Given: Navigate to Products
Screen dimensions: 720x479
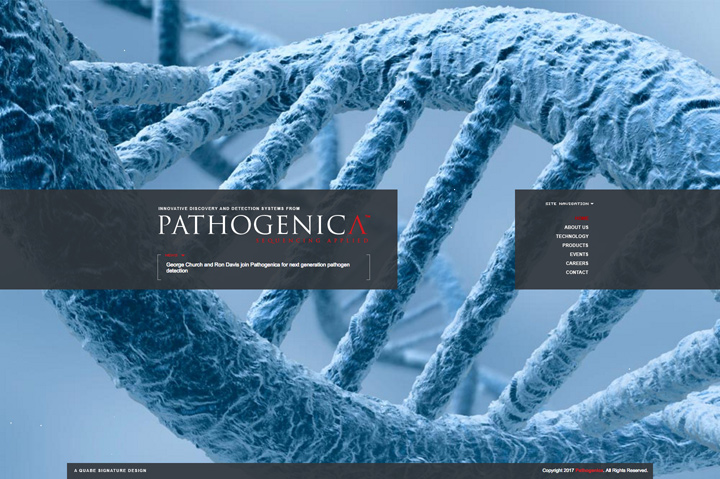Looking at the screenshot, I should tap(575, 245).
